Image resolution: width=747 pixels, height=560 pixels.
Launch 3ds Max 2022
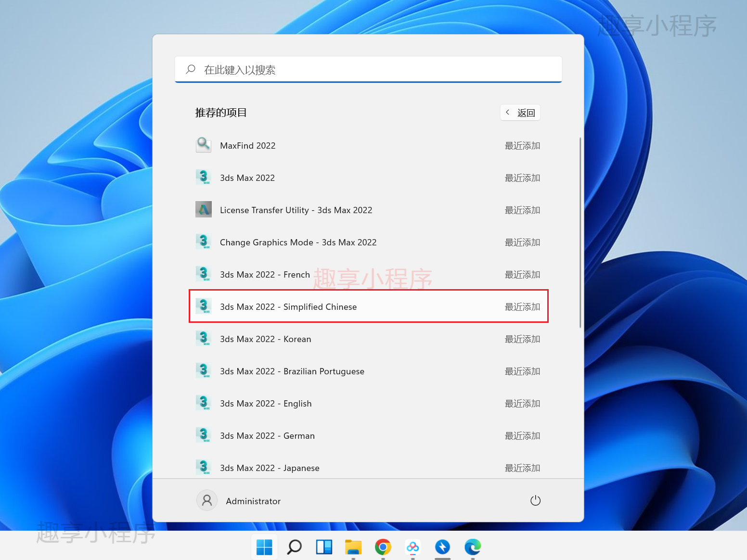[x=368, y=178]
